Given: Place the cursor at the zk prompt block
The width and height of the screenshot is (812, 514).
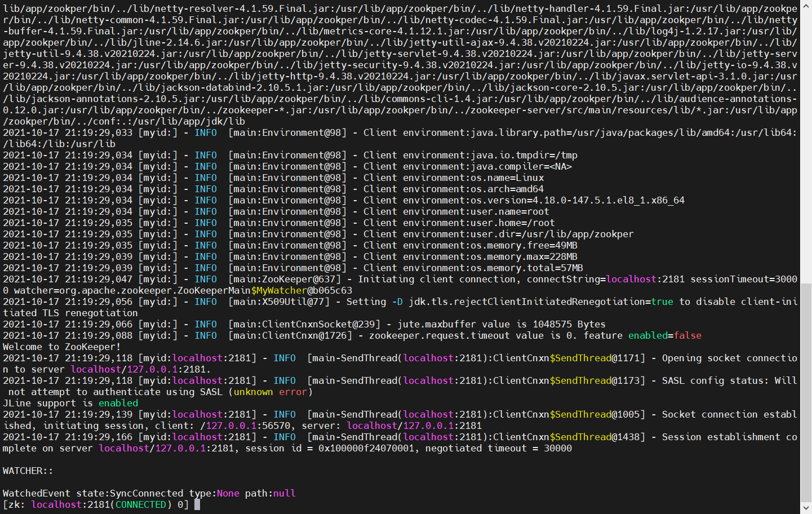Looking at the screenshot, I should [197, 504].
